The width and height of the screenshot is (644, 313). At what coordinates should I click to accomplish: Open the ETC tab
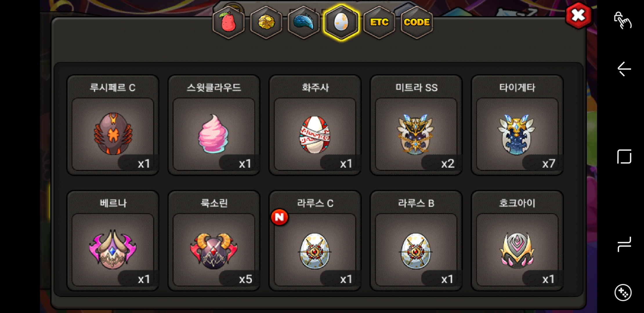[379, 22]
